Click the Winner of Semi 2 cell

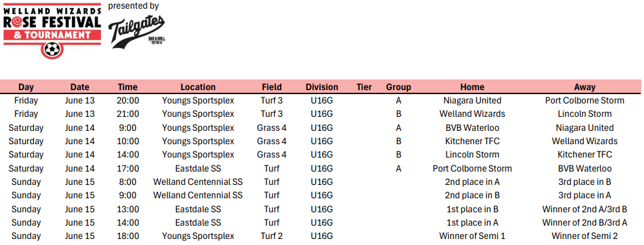pos(585,236)
